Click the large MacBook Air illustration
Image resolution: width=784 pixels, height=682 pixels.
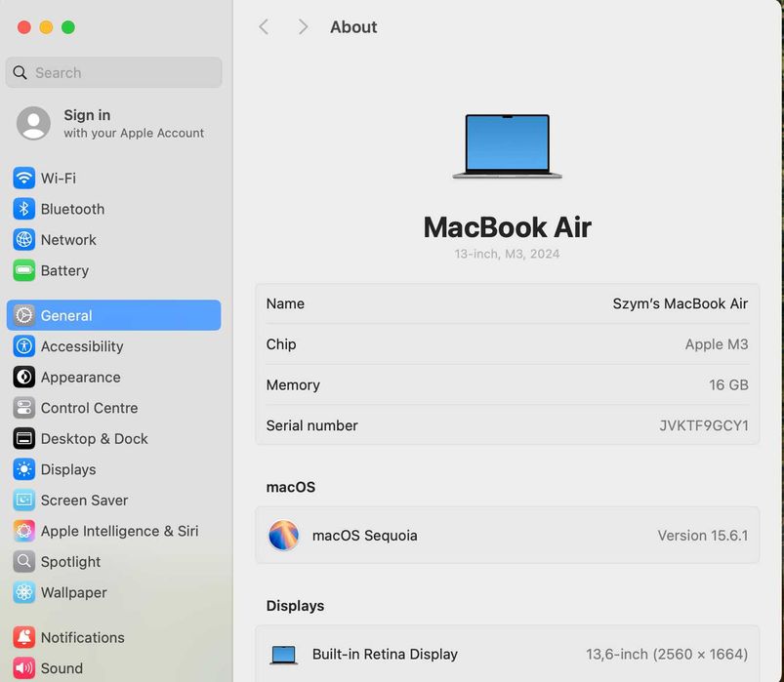click(507, 146)
